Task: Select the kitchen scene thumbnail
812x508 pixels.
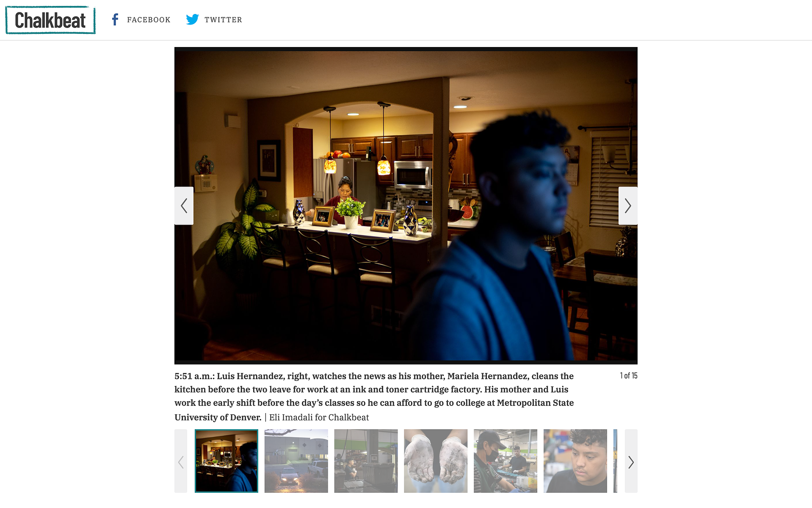Action: tap(226, 461)
